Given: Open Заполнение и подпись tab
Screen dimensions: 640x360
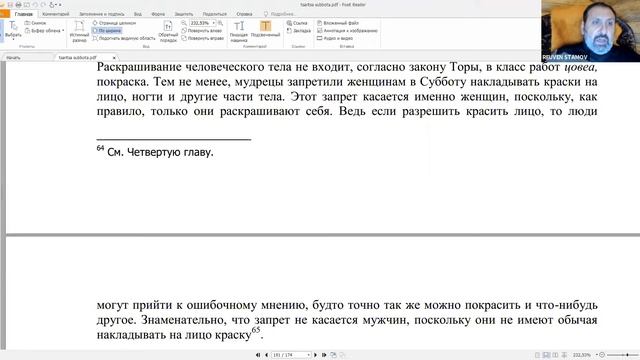Looking at the screenshot, I should [102, 14].
